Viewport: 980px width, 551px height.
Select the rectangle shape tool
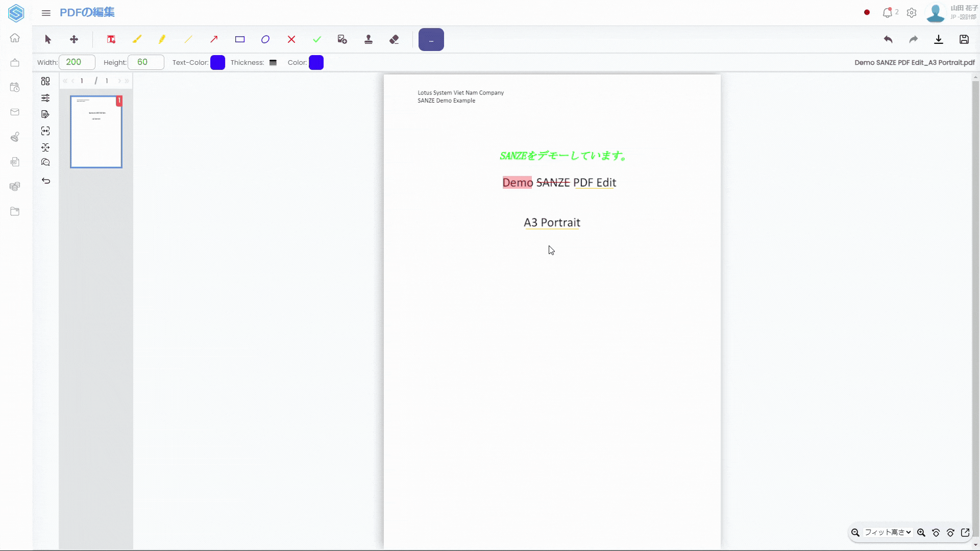tap(240, 39)
